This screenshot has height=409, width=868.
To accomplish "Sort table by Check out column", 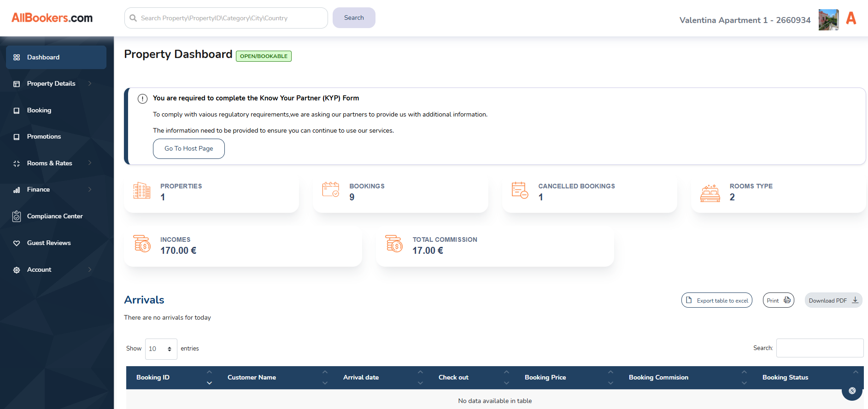I will click(472, 378).
